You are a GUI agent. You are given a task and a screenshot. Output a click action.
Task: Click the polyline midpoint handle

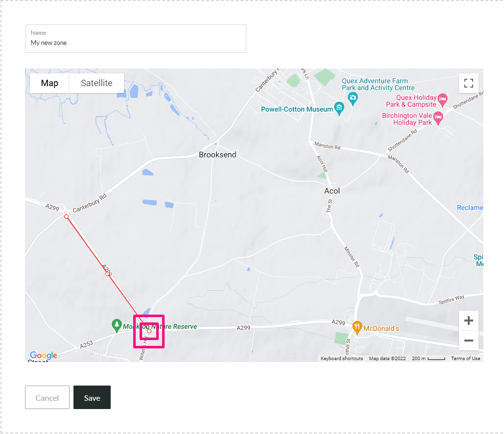[x=108, y=274]
